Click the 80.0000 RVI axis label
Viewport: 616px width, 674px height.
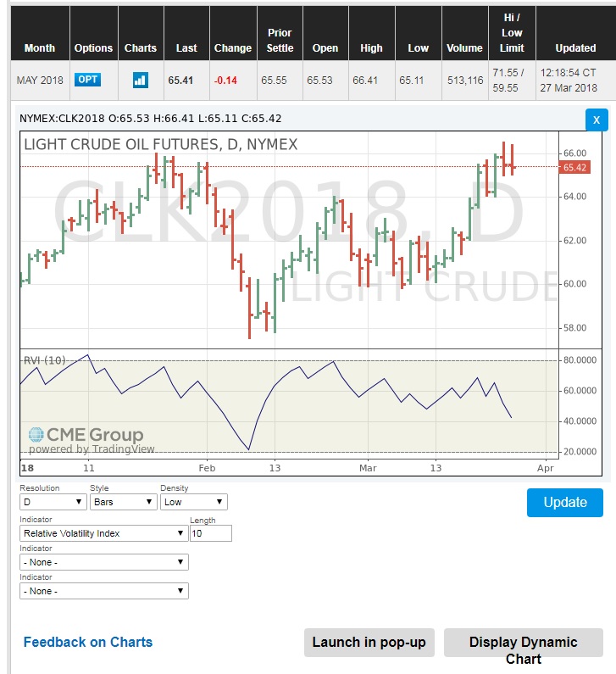(580, 360)
